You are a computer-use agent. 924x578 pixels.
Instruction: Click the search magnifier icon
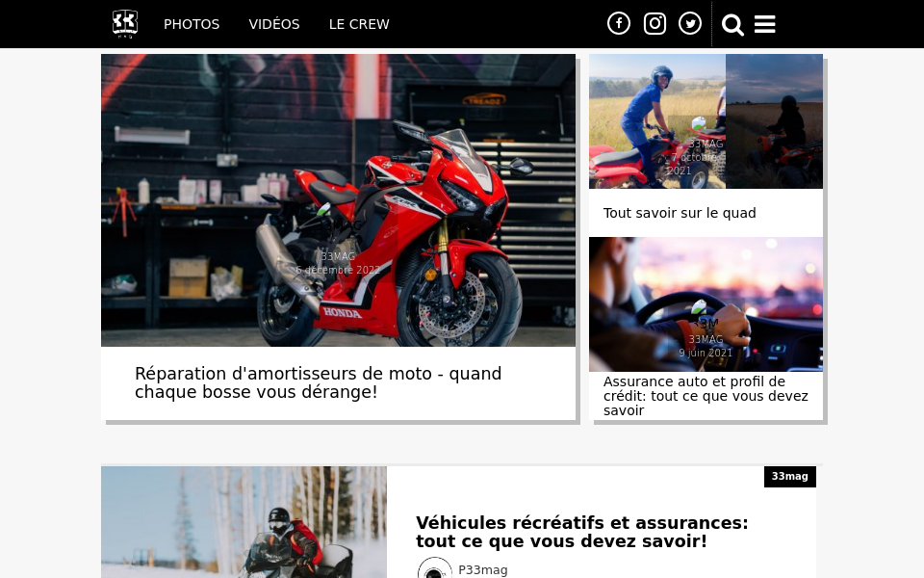732,25
